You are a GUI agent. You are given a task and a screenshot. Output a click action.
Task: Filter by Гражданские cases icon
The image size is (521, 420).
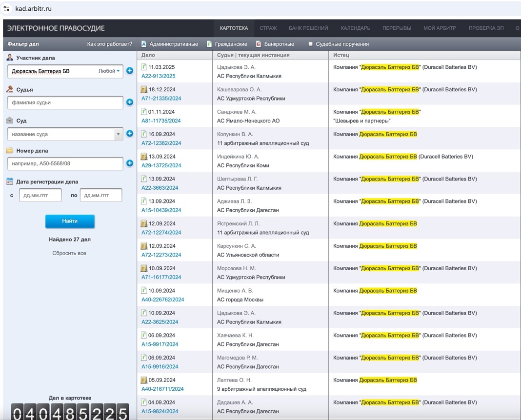[209, 44]
